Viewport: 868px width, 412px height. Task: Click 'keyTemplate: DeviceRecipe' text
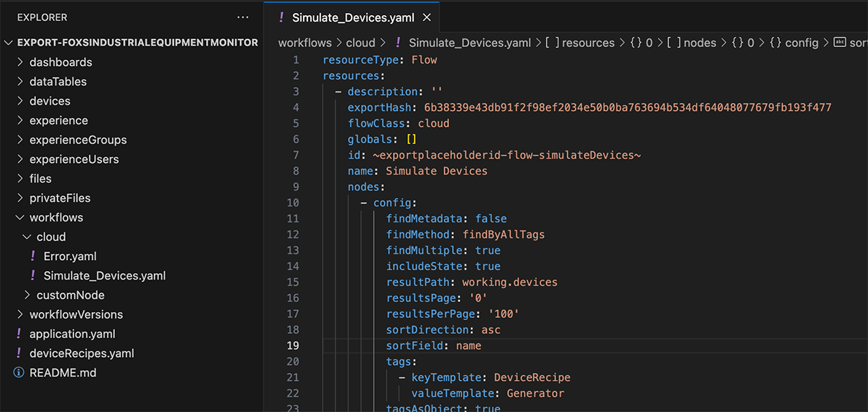[x=491, y=377]
